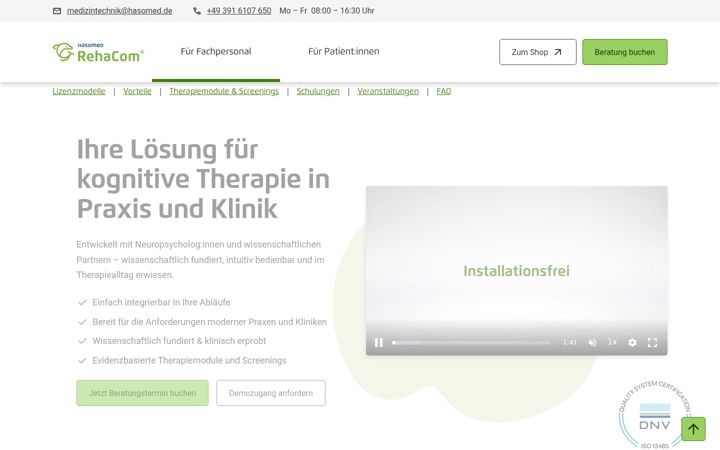Click the heading 'Ihre Lösung für kognitive Therapie'
The width and height of the screenshot is (720, 450).
coord(203,179)
